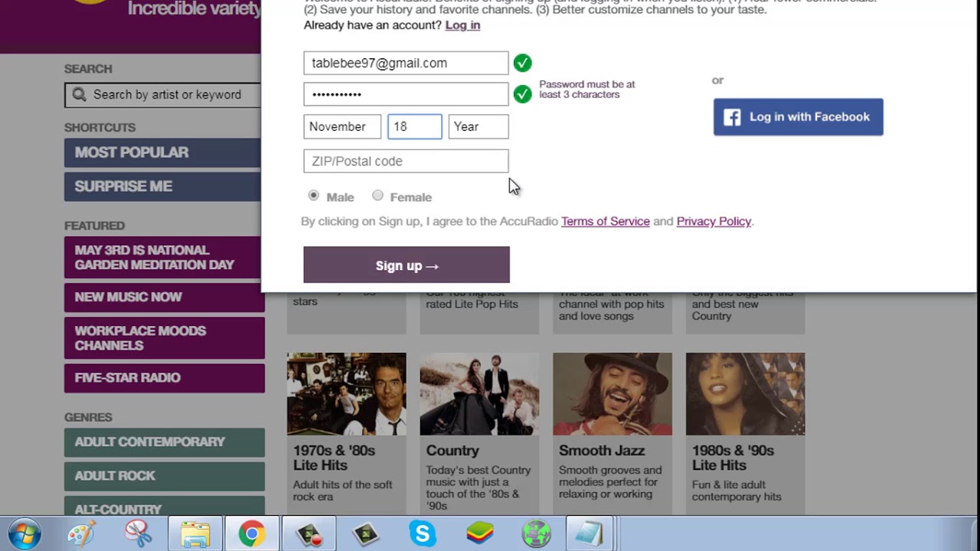Viewport: 980px width, 551px height.
Task: Open the Windows Start menu
Action: pos(24,533)
